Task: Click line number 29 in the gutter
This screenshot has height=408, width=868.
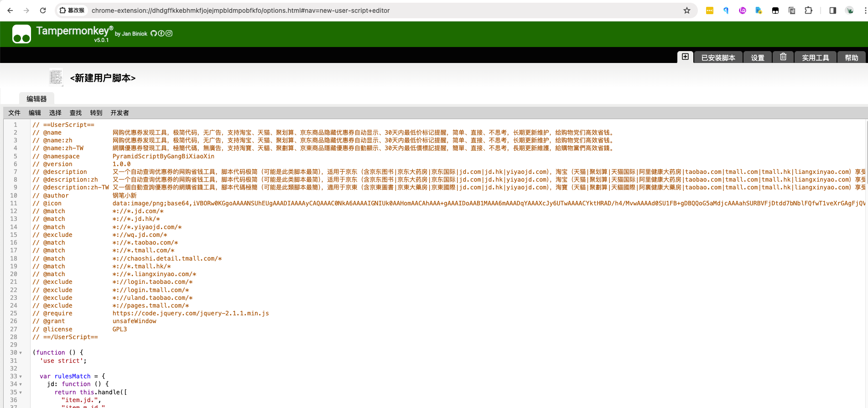Action: [x=14, y=345]
